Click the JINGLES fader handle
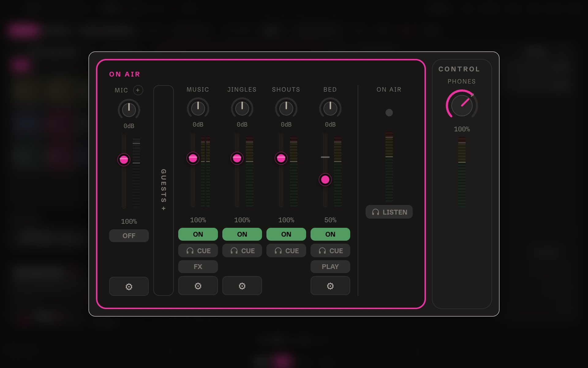This screenshot has height=368, width=588. pyautogui.click(x=237, y=158)
